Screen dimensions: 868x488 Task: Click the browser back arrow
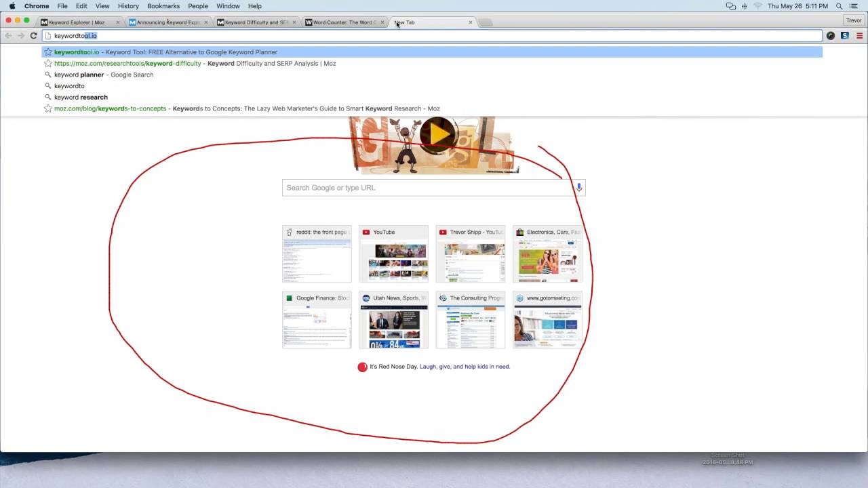[8, 35]
